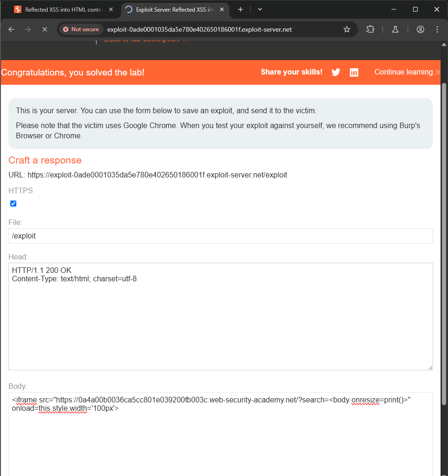Share on LinkedIn via the icon

354,72
